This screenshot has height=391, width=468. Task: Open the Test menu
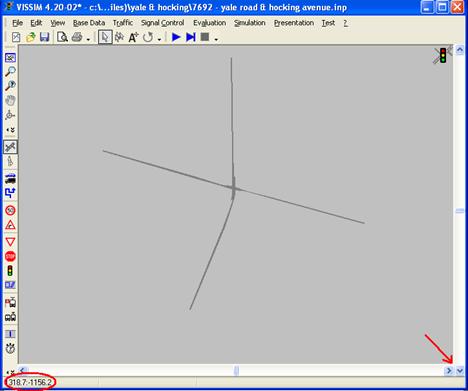pos(328,23)
